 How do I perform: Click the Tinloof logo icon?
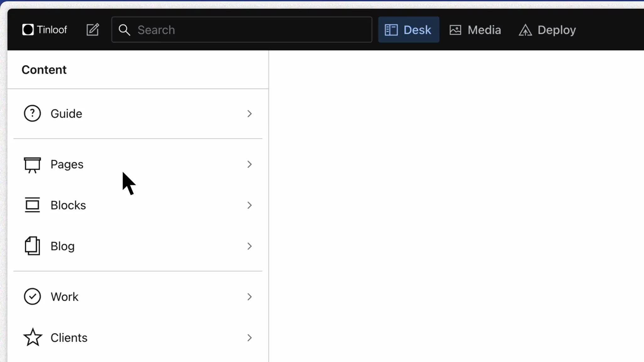coord(28,30)
